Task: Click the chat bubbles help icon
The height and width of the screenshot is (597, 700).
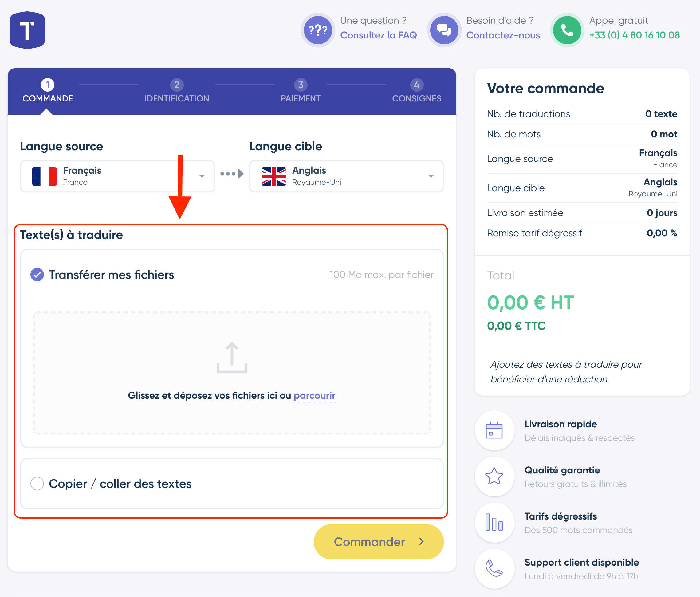Action: point(444,30)
